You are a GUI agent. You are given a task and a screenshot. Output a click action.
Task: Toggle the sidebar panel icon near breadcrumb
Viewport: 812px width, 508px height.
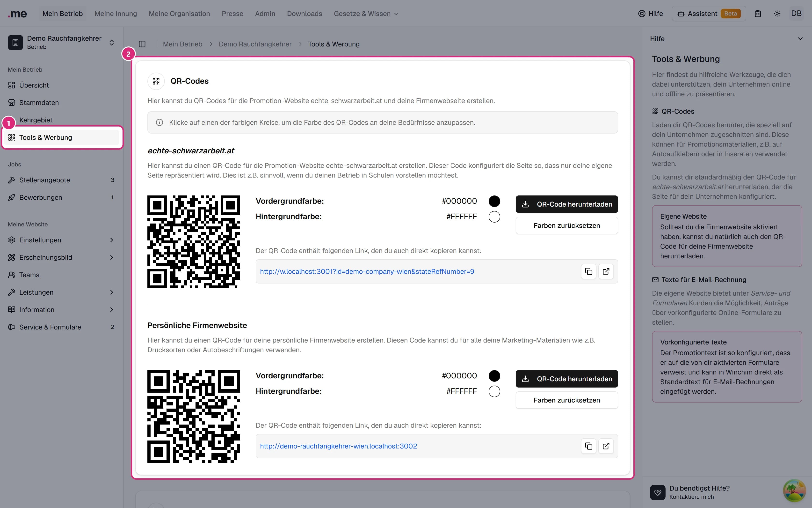click(x=142, y=44)
